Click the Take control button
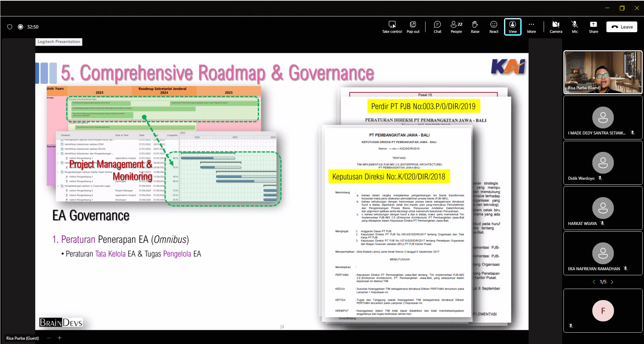 (392, 27)
